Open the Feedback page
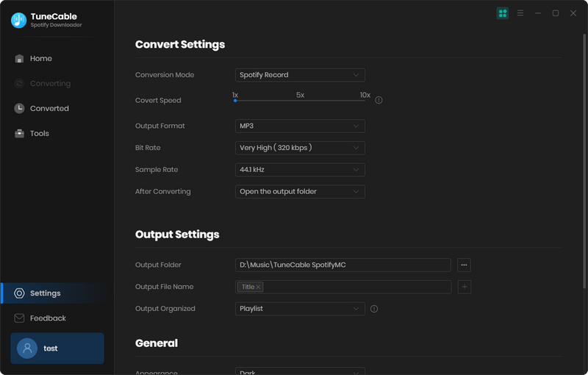The width and height of the screenshot is (588, 375). [x=57, y=318]
